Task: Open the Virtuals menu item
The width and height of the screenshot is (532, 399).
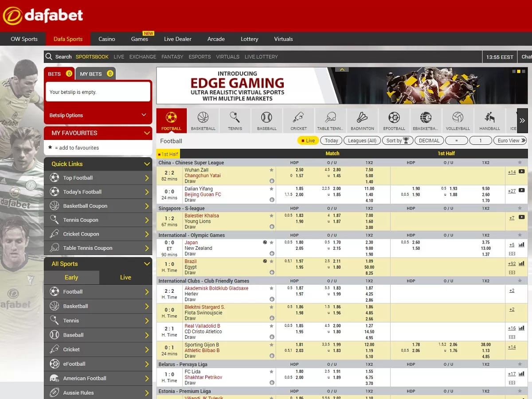Action: (283, 39)
